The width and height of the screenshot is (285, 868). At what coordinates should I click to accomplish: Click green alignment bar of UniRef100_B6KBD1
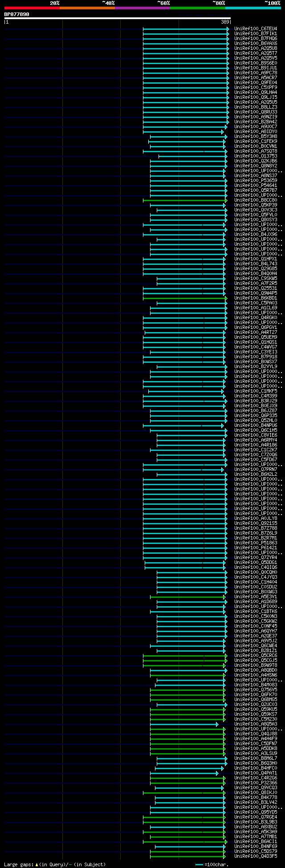click(x=185, y=298)
